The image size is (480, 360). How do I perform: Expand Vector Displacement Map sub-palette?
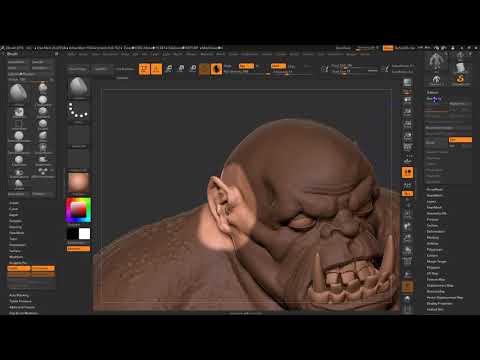[445, 297]
